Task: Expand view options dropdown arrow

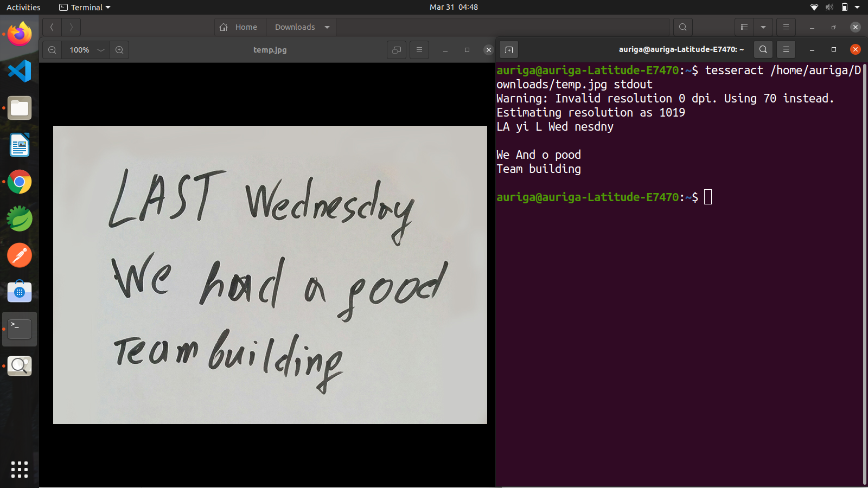Action: coord(763,27)
